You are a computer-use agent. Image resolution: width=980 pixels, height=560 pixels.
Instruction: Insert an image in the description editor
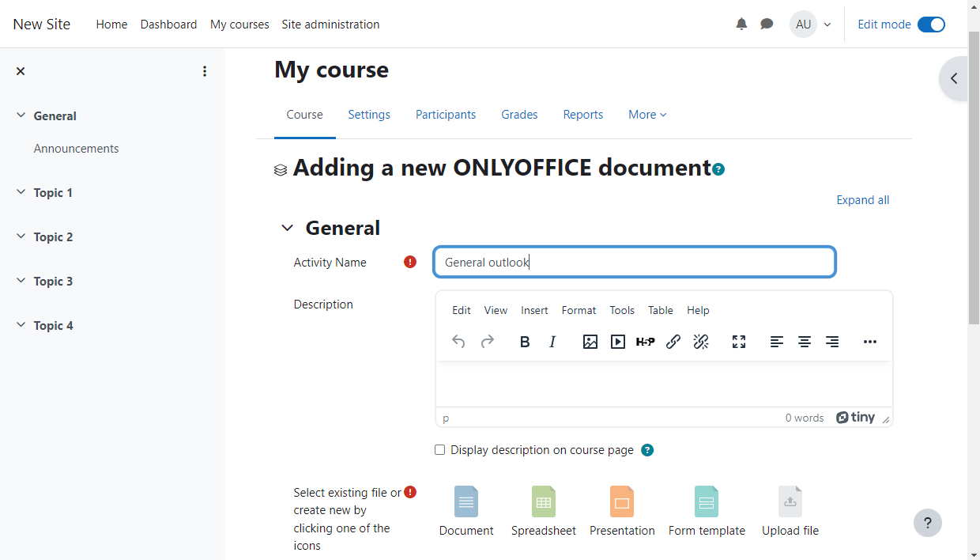tap(590, 341)
